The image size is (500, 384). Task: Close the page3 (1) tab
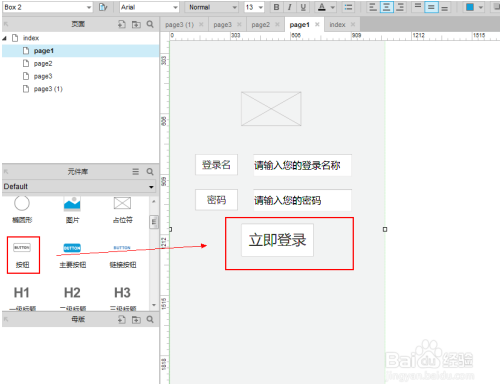201,24
